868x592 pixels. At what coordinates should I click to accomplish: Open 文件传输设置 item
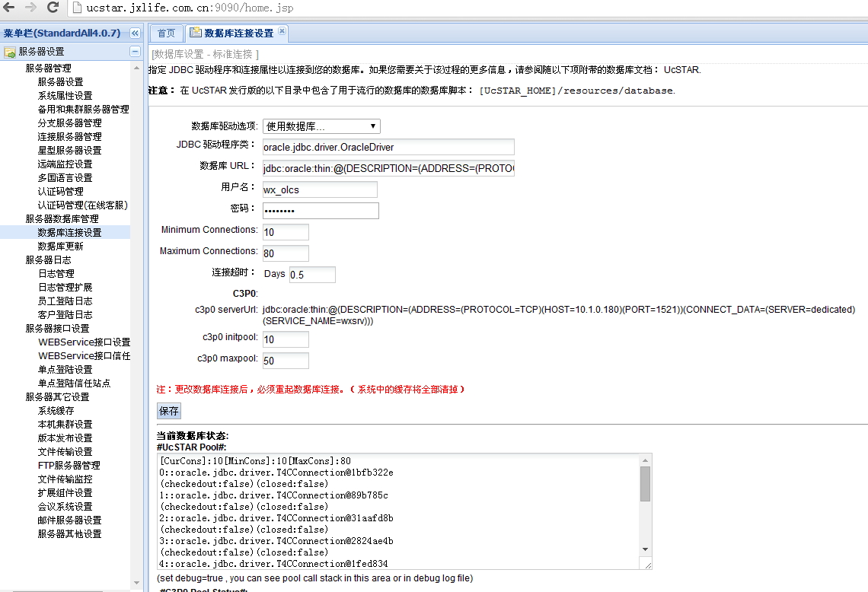click(x=65, y=452)
